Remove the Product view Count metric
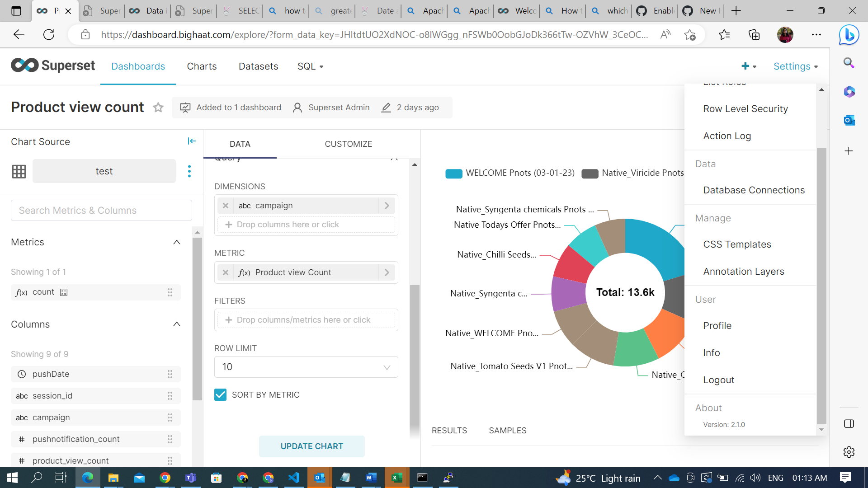Image resolution: width=868 pixels, height=488 pixels. coord(226,272)
